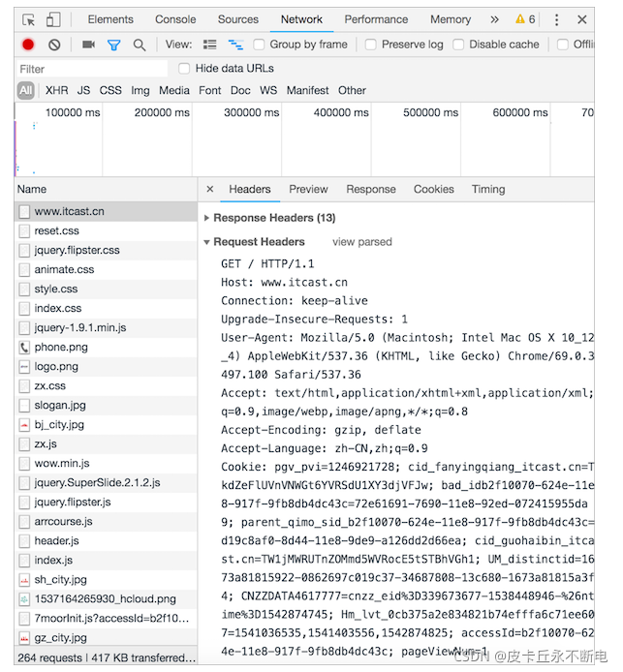Filter requests by Other

(352, 90)
